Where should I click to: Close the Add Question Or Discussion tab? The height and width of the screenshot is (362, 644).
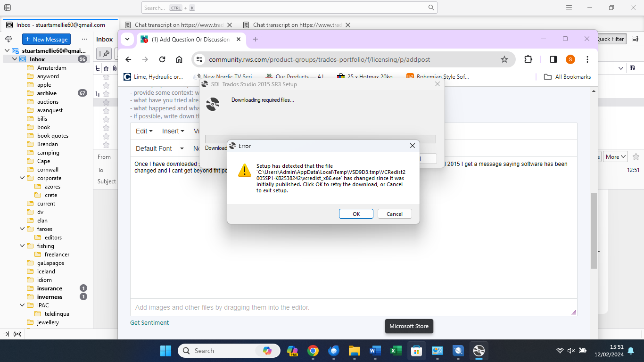point(239,40)
